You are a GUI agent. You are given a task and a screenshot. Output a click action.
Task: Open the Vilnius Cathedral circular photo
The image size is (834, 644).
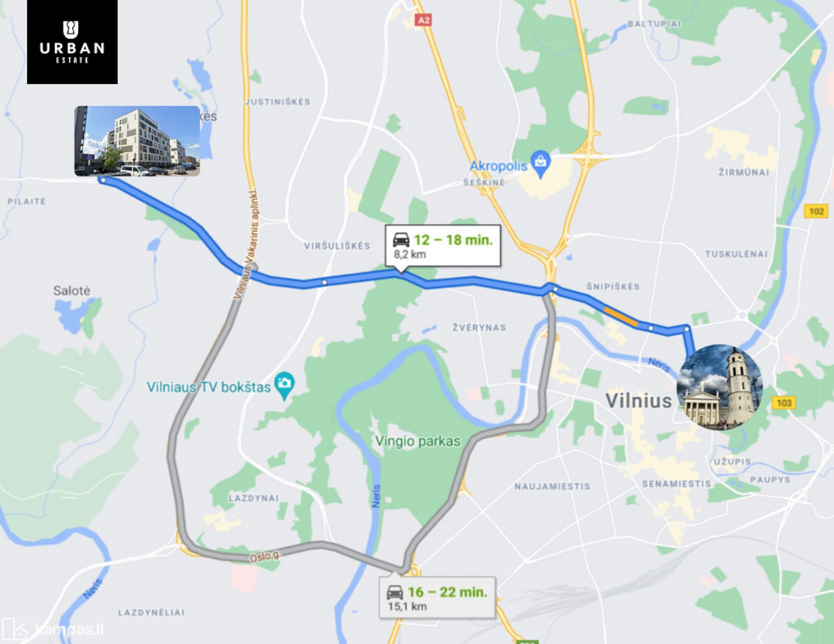[720, 387]
